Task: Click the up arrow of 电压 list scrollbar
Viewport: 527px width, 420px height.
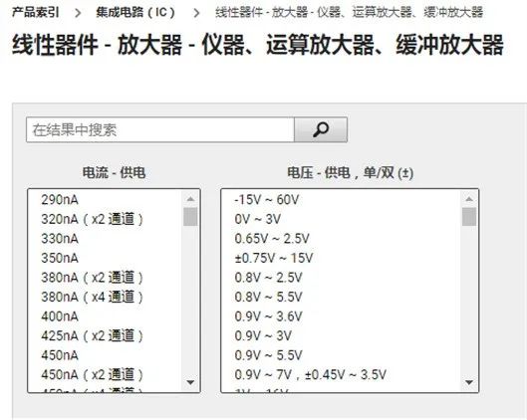Action: coord(469,199)
